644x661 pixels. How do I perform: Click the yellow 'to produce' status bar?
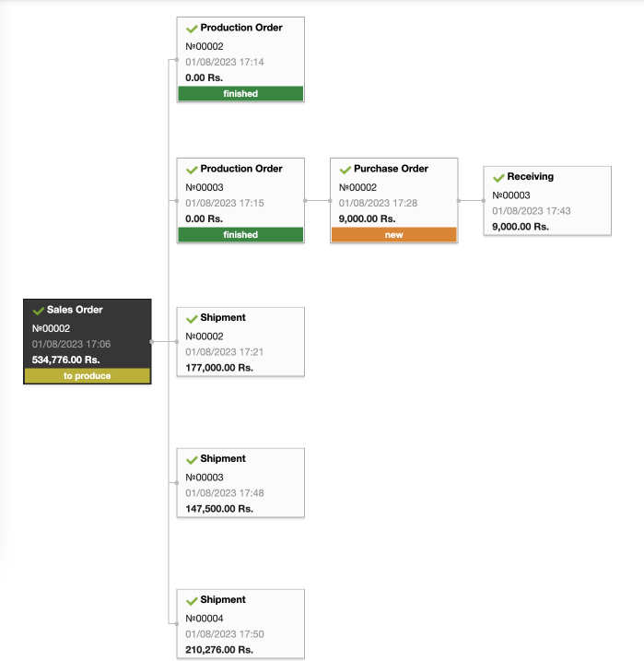coord(88,375)
